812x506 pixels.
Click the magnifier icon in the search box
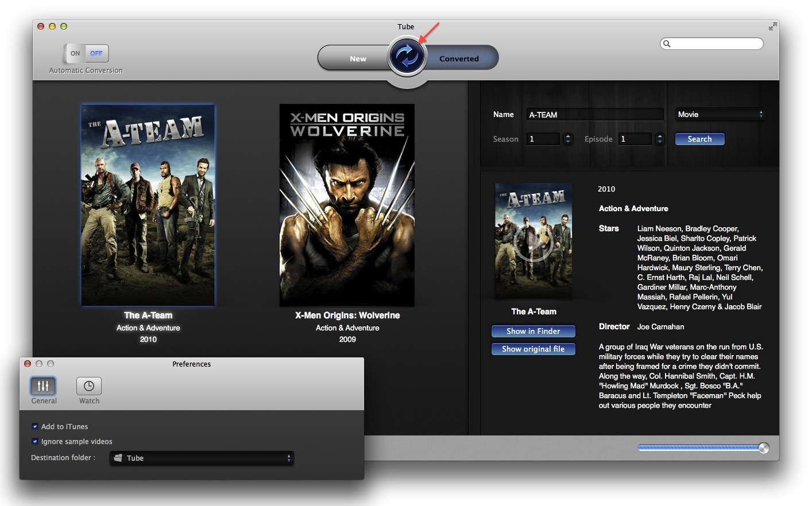click(x=666, y=44)
